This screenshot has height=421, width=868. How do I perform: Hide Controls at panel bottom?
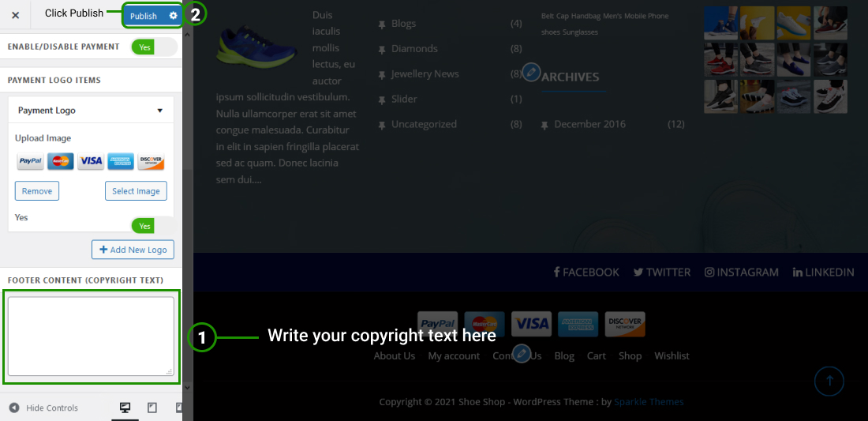43,408
